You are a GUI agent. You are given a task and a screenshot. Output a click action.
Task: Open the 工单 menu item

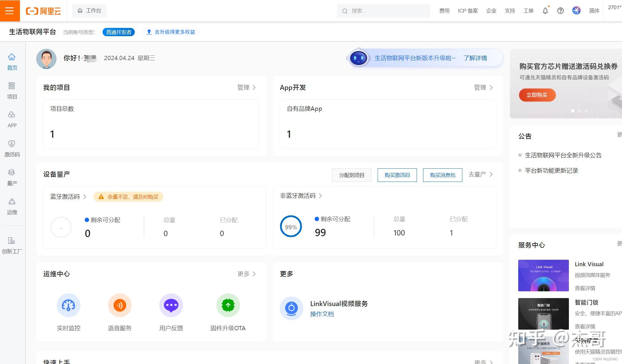click(x=528, y=10)
